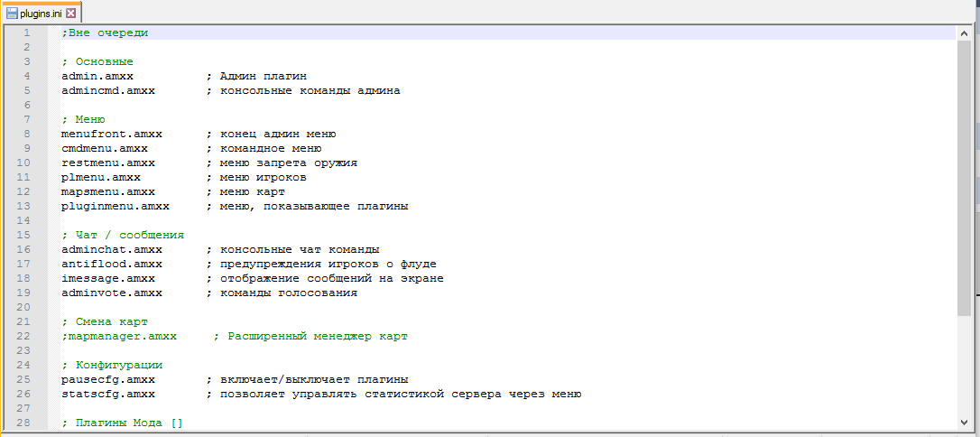Click line number 28 in the margin
Viewport: 980px width, 437px height.
[23, 423]
